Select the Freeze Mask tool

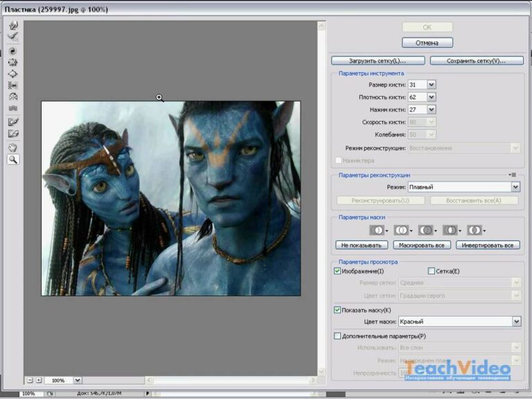pos(13,122)
